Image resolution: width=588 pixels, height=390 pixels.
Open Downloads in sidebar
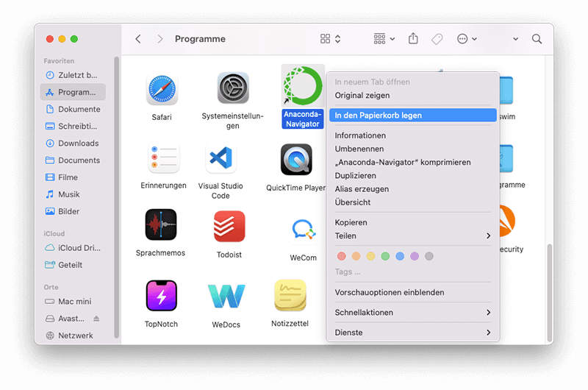73,143
